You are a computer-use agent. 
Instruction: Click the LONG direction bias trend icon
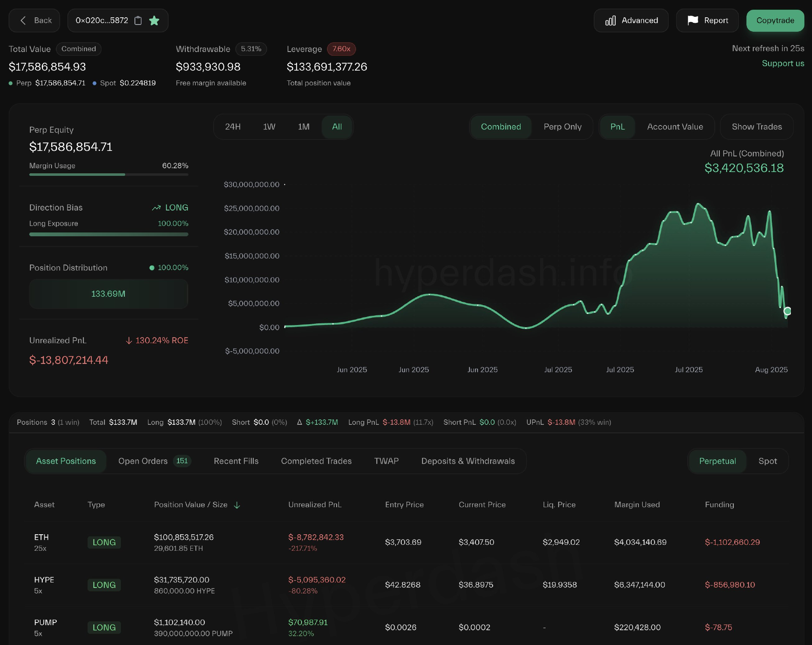156,208
